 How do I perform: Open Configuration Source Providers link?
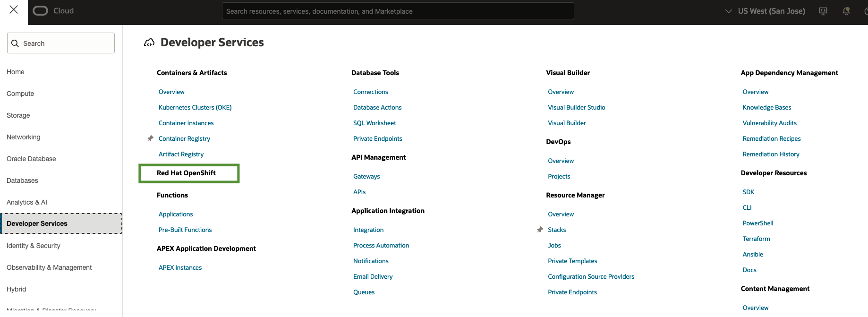coord(591,276)
